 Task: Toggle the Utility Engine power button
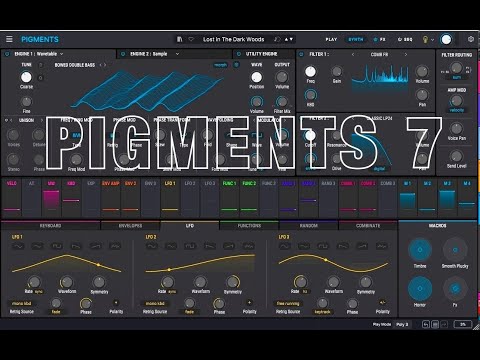tap(239, 54)
